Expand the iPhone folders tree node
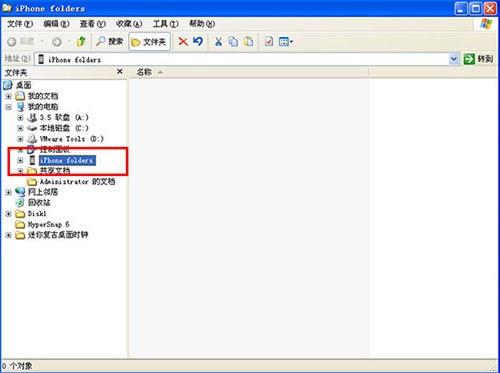The width and height of the screenshot is (500, 373). click(x=20, y=160)
